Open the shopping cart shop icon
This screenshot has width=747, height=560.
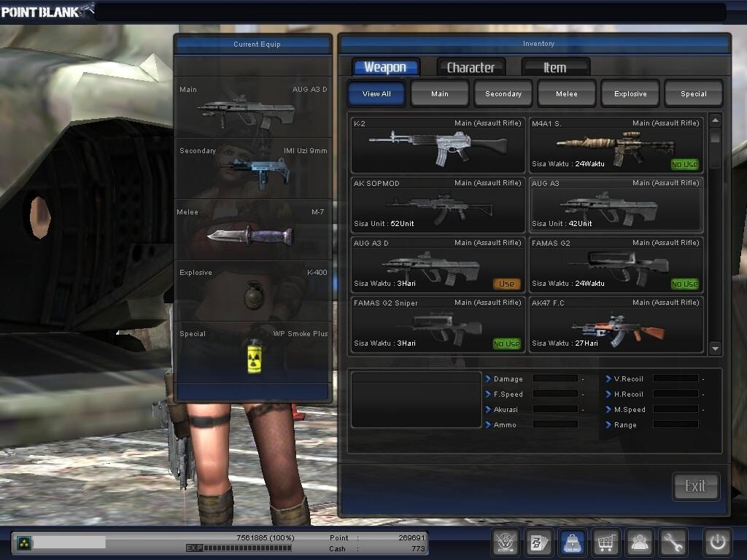coord(606,542)
